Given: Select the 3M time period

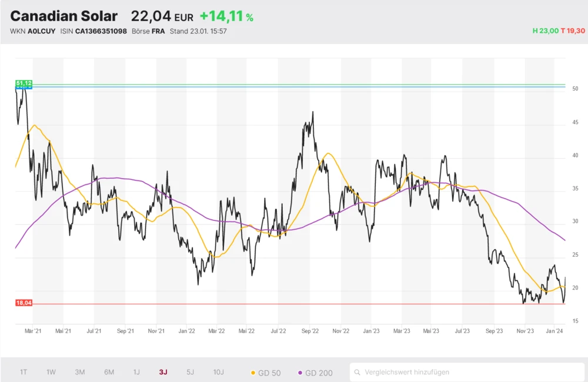Looking at the screenshot, I should tap(80, 372).
